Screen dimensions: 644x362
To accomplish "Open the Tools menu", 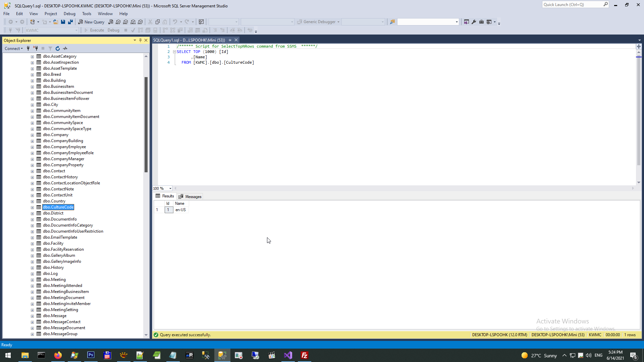I will click(x=87, y=14).
